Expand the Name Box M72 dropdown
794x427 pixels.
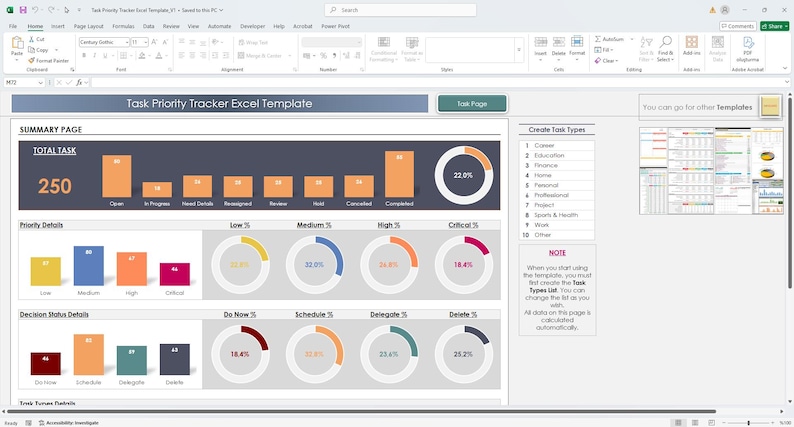(x=41, y=82)
